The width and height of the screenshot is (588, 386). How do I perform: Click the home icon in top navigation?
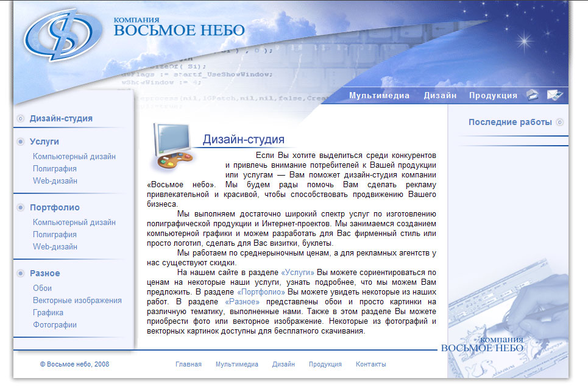point(533,95)
